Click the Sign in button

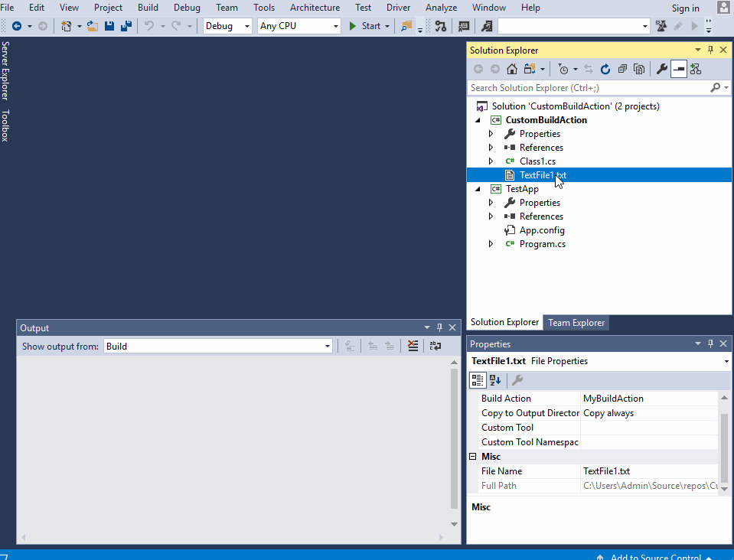[684, 8]
